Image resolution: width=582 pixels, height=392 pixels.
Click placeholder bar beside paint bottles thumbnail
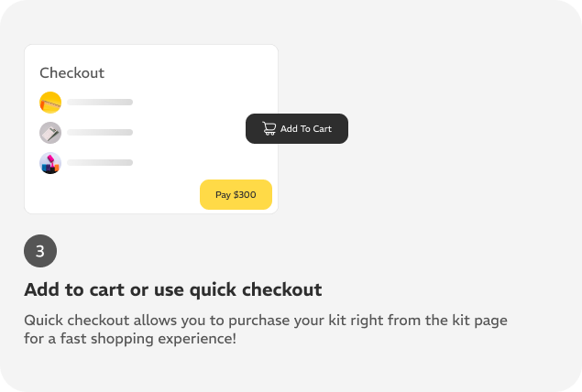(x=100, y=162)
